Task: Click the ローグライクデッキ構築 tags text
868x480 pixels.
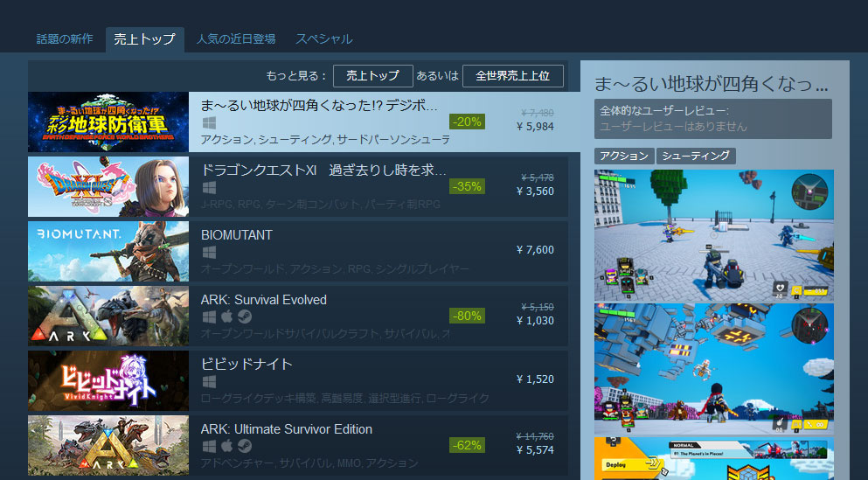Action: pos(345,399)
